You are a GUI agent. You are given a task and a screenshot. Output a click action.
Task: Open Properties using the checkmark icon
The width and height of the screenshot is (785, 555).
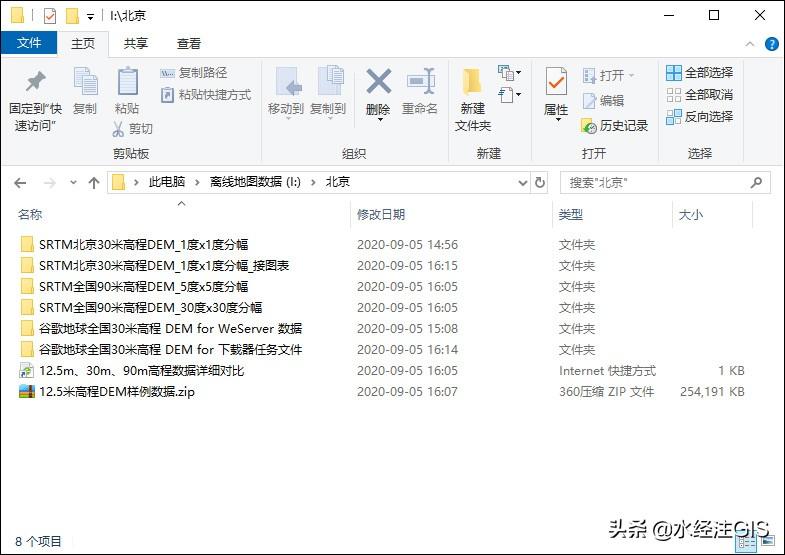coord(556,84)
